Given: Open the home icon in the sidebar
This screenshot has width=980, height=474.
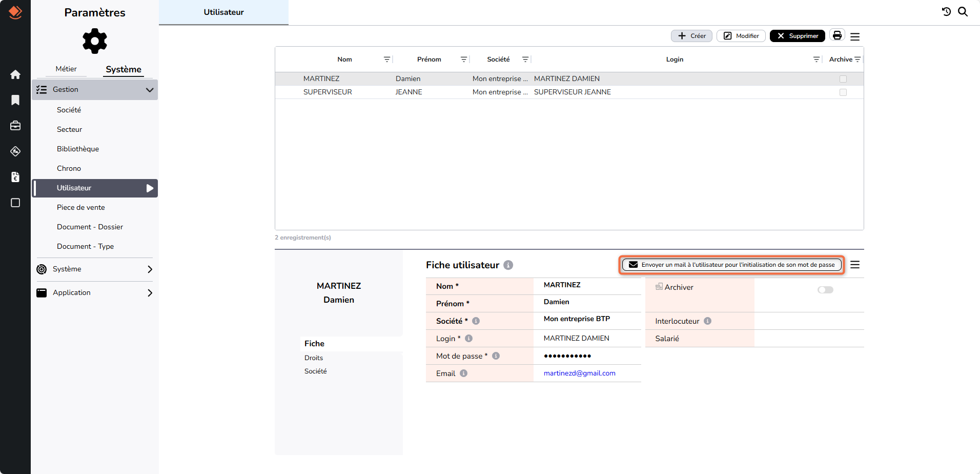Looking at the screenshot, I should click(x=15, y=74).
